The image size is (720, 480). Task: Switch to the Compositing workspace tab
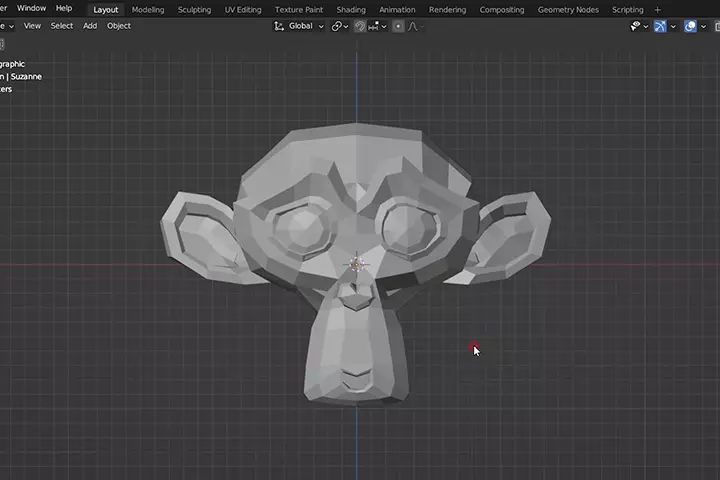(502, 10)
